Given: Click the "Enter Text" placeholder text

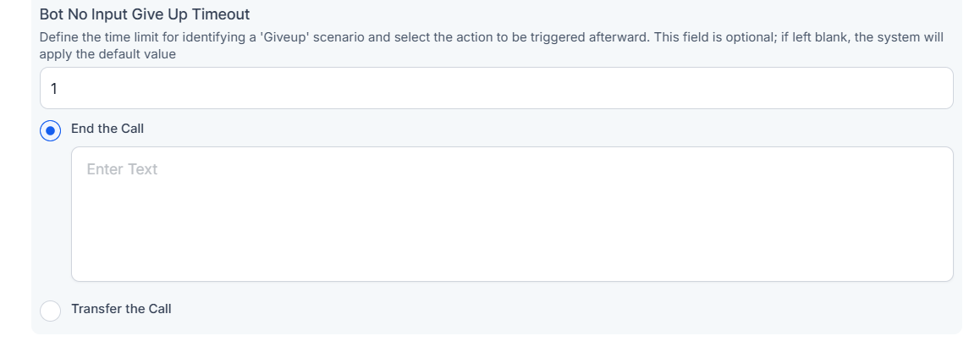Looking at the screenshot, I should 122,169.
